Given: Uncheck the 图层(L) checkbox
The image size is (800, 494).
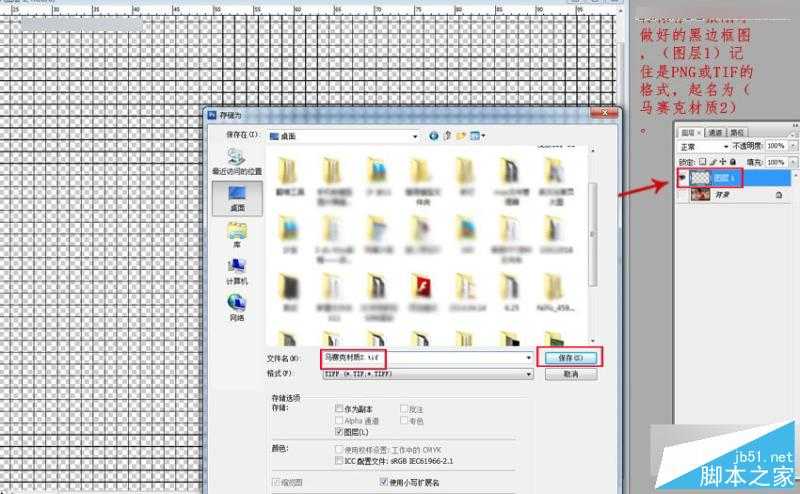Looking at the screenshot, I should point(339,432).
